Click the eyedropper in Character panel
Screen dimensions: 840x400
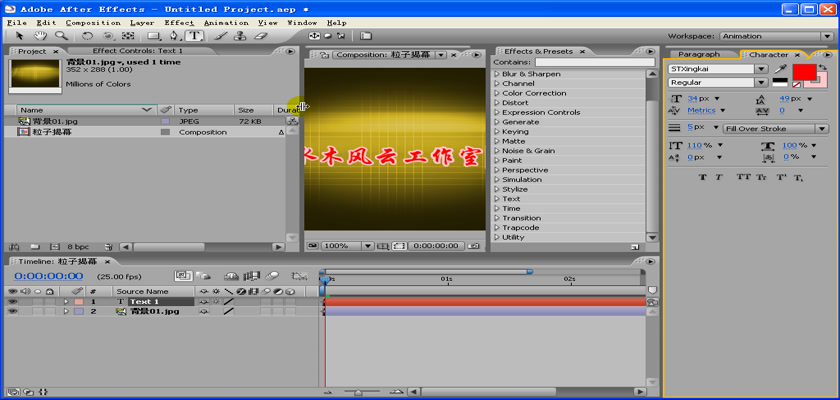tap(779, 69)
